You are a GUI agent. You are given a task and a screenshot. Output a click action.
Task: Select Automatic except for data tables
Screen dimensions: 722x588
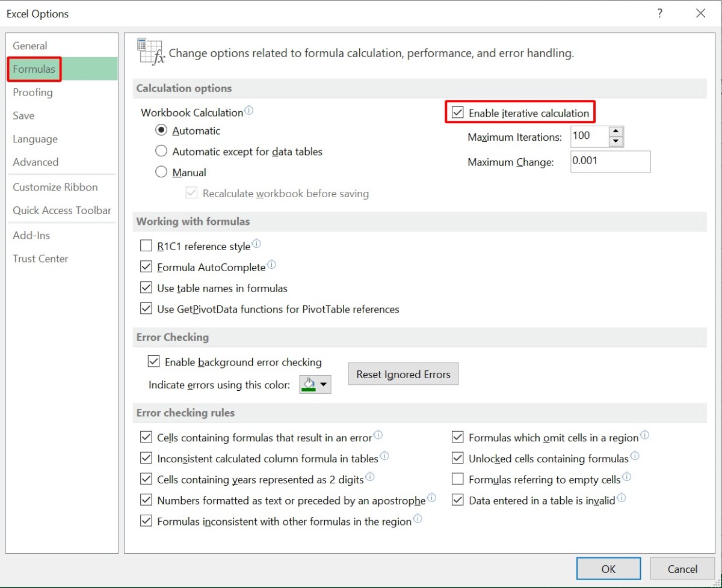(x=161, y=152)
